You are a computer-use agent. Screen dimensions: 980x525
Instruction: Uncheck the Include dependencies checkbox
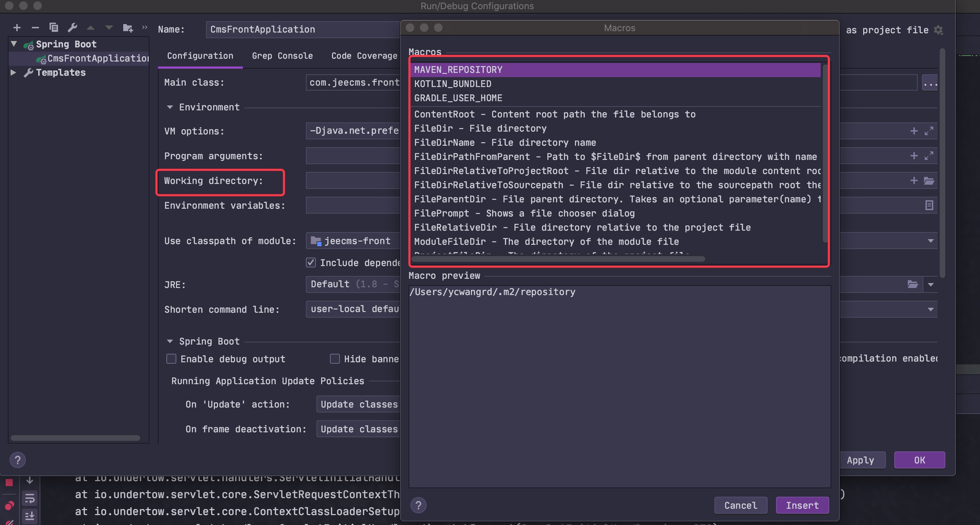[311, 262]
